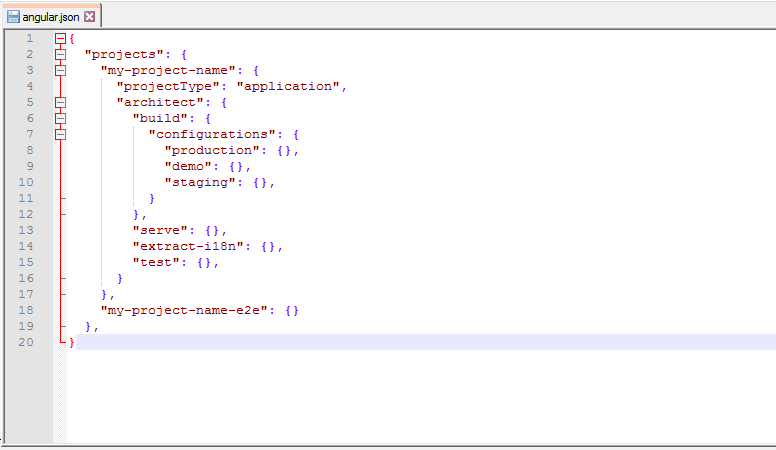Click the "application" value string

[288, 86]
